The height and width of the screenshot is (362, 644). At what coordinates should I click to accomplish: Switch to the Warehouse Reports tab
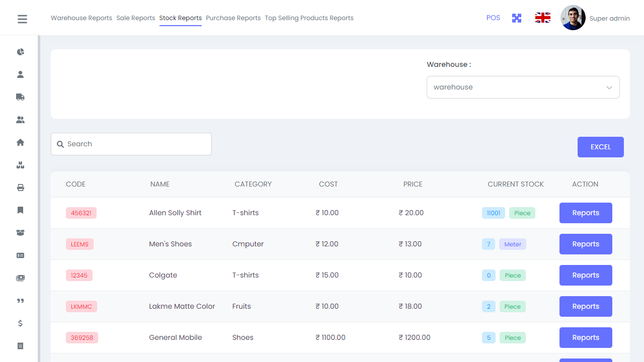(x=82, y=18)
